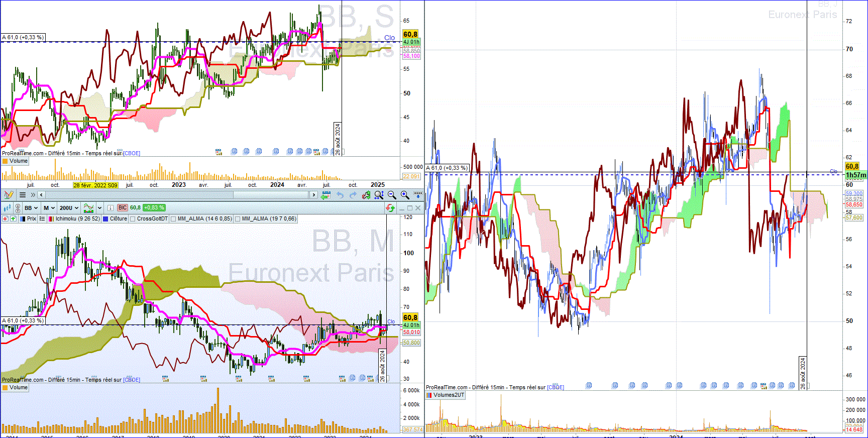Click the calendar date range icon
Screen dimensions: 868x438
325,195
